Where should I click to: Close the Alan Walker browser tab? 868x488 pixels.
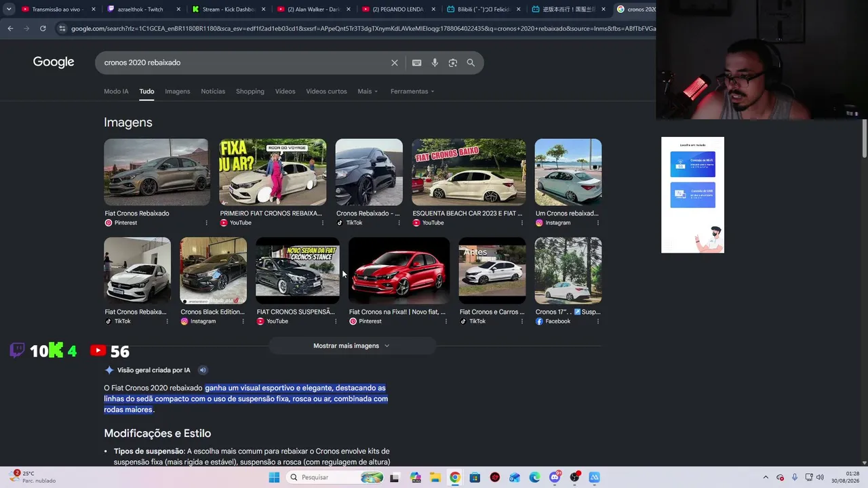pyautogui.click(x=348, y=9)
